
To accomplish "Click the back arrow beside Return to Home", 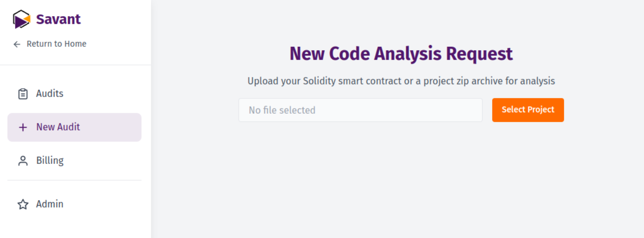I will pos(17,44).
